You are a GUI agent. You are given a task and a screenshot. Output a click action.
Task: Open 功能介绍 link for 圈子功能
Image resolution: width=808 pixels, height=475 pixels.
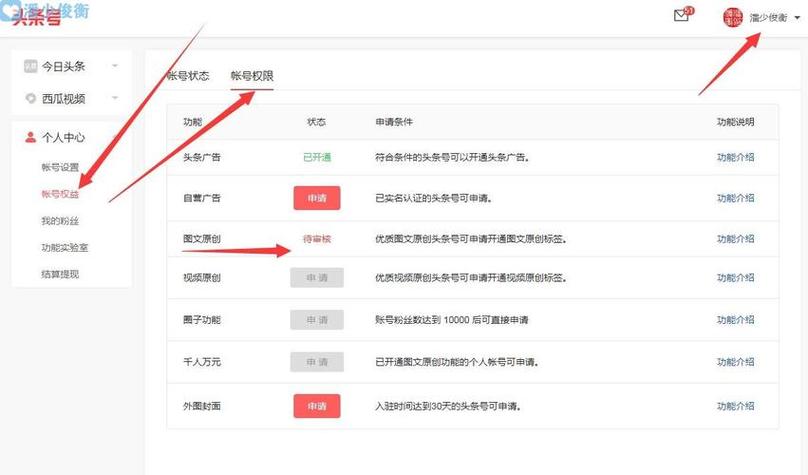(735, 320)
